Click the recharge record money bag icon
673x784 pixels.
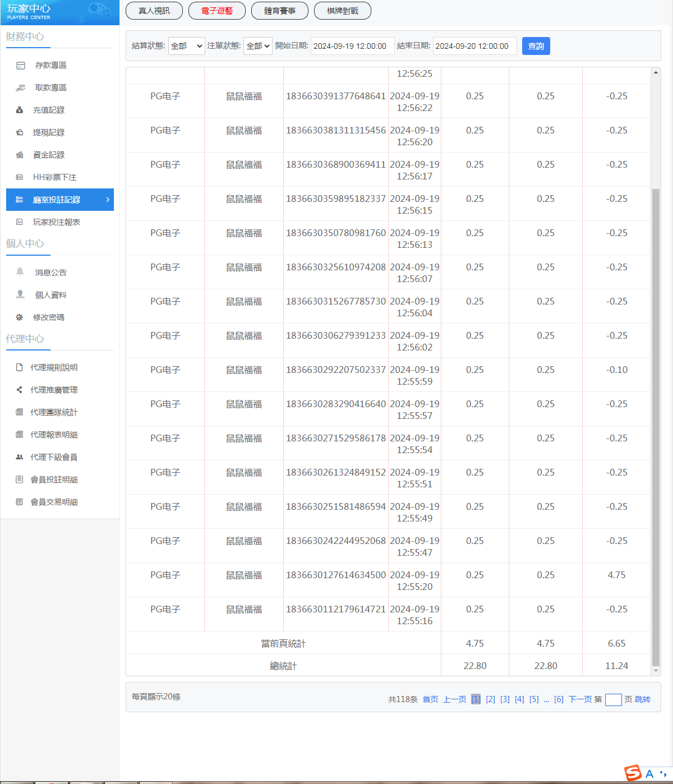point(20,110)
